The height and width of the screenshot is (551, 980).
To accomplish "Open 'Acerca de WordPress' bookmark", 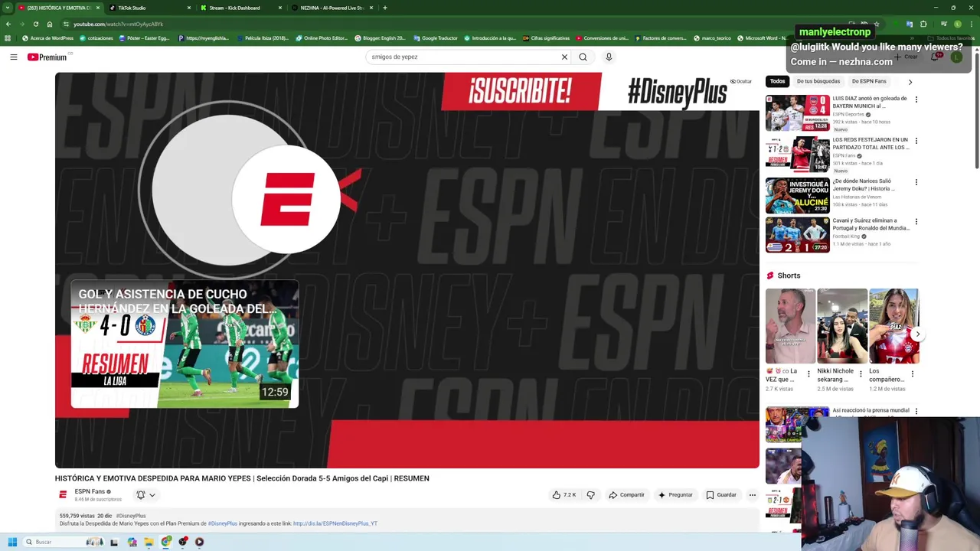I will point(48,38).
